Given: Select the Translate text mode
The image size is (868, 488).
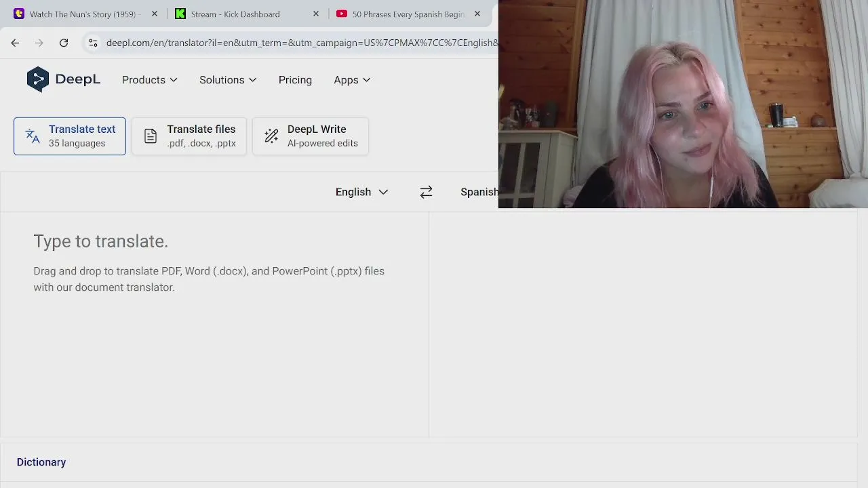Looking at the screenshot, I should [70, 136].
